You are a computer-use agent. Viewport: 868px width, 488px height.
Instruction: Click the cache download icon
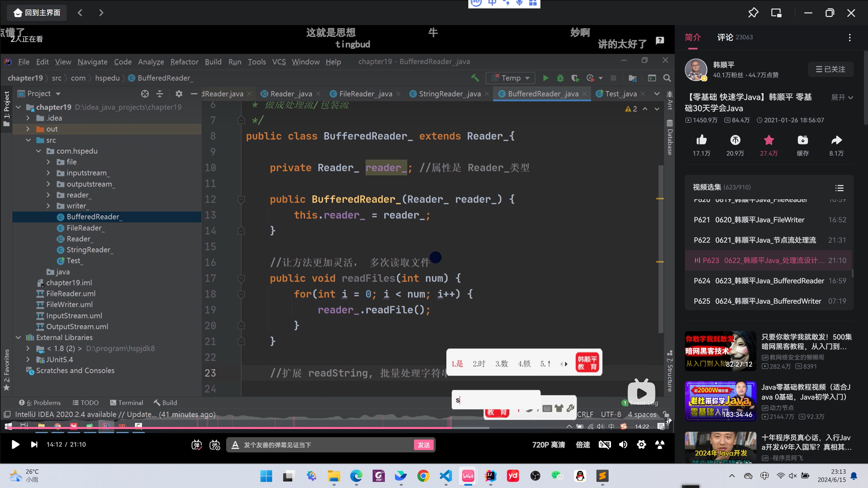803,140
